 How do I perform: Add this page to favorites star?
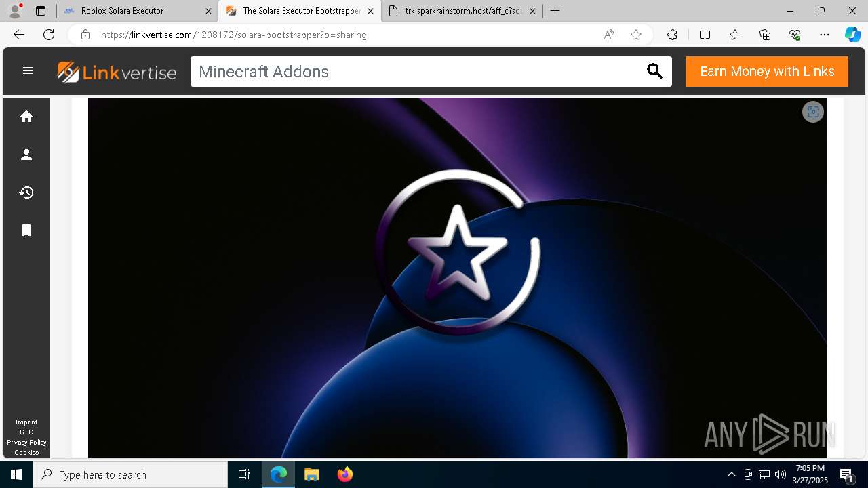click(x=636, y=35)
